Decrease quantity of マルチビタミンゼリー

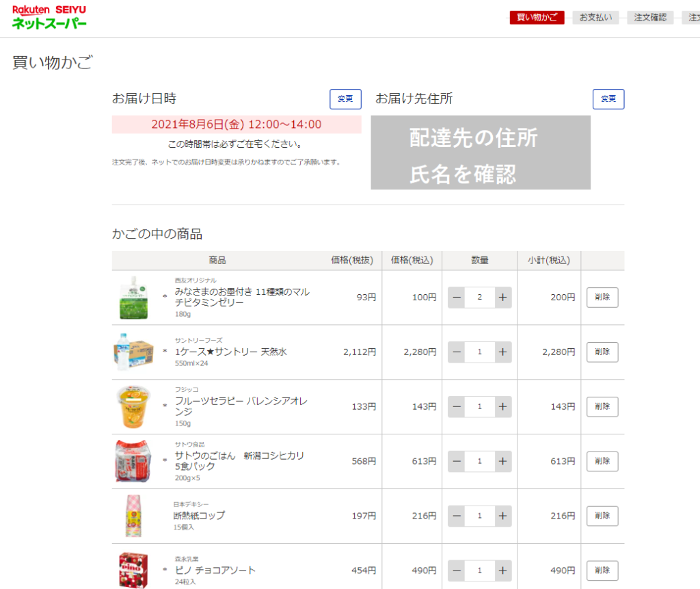(x=457, y=297)
